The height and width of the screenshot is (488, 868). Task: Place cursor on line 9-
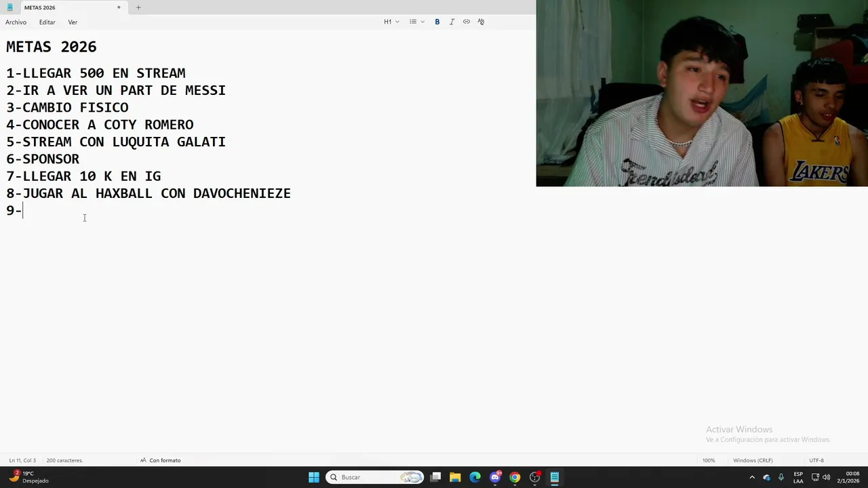(x=14, y=210)
